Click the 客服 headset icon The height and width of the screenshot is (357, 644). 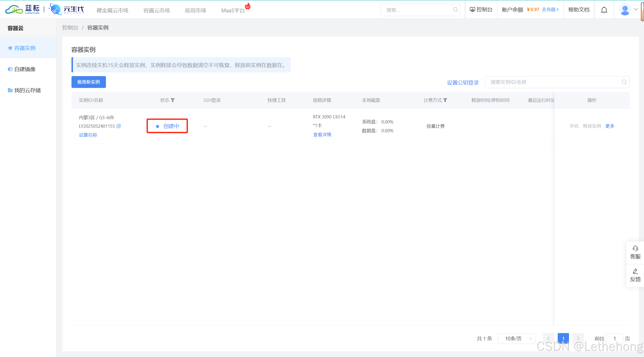635,249
